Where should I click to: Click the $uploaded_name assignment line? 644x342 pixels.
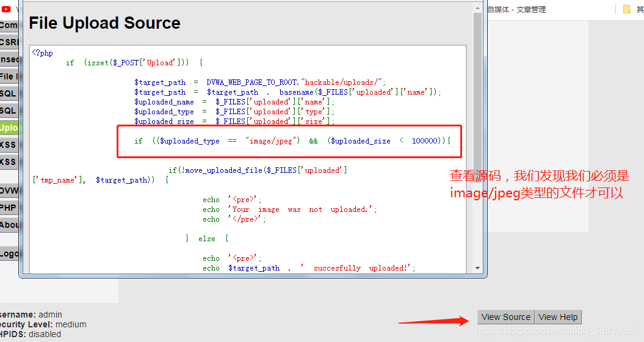(234, 102)
